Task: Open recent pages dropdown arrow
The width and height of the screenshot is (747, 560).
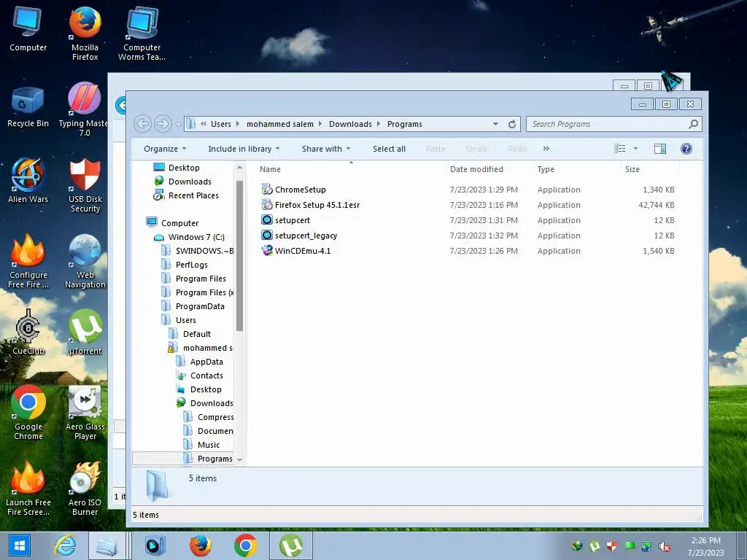Action: (x=178, y=124)
